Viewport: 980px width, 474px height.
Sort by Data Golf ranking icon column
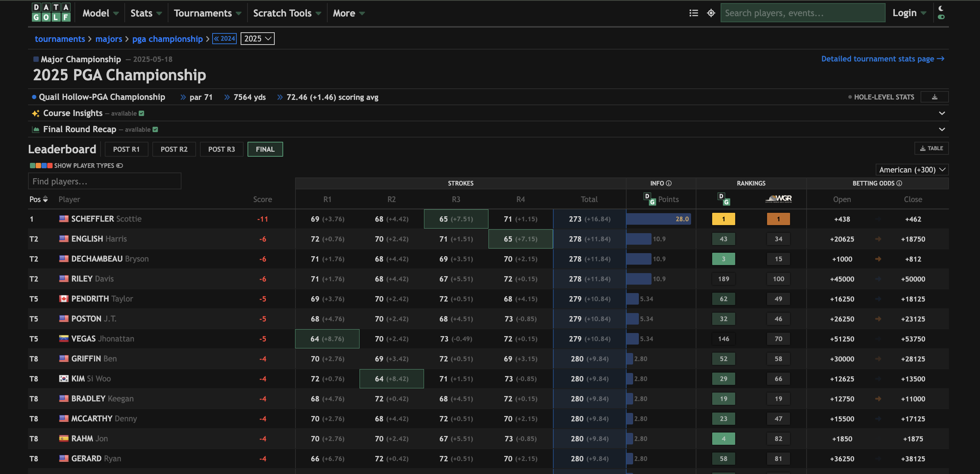click(x=724, y=199)
